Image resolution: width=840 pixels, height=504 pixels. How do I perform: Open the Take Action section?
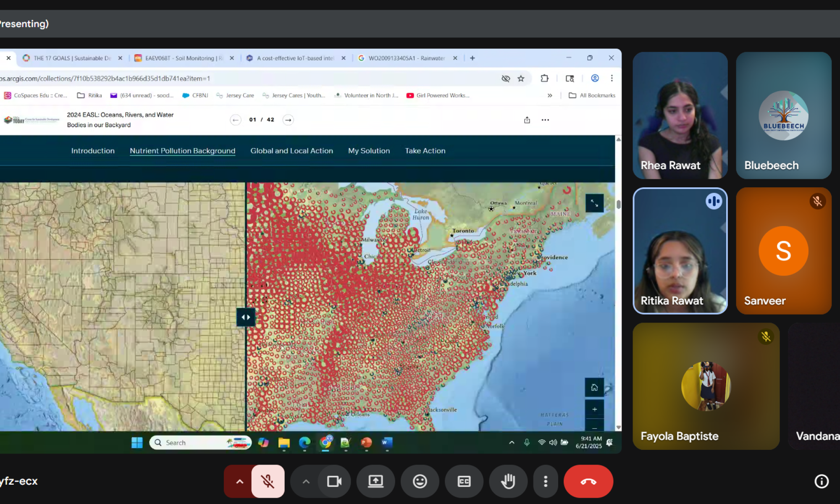pyautogui.click(x=425, y=151)
